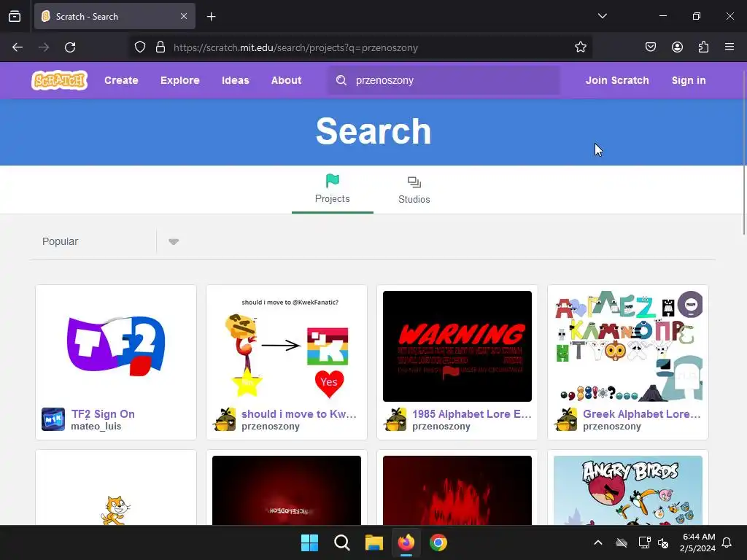The height and width of the screenshot is (560, 747).
Task: Open the mateo_luis user link
Action: click(x=96, y=426)
